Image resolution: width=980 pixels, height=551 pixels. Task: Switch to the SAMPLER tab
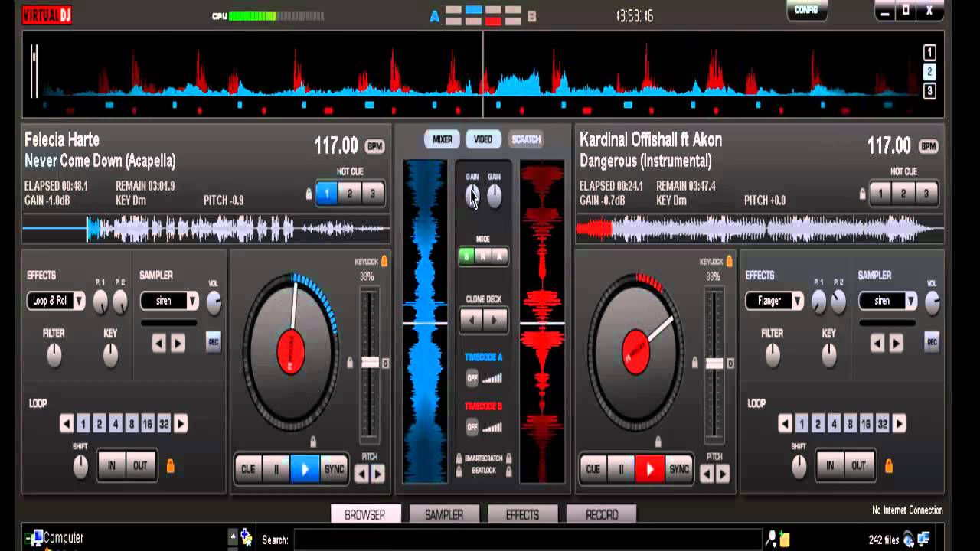(x=444, y=514)
